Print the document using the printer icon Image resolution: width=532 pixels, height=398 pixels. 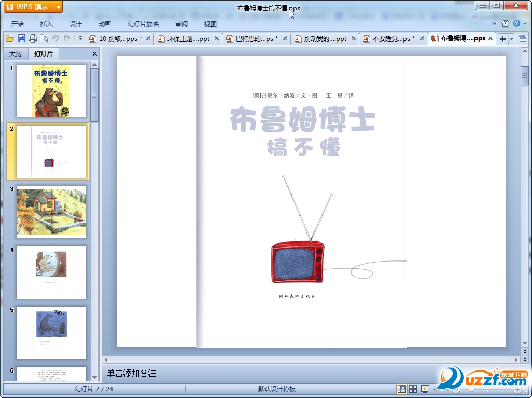pyautogui.click(x=33, y=38)
